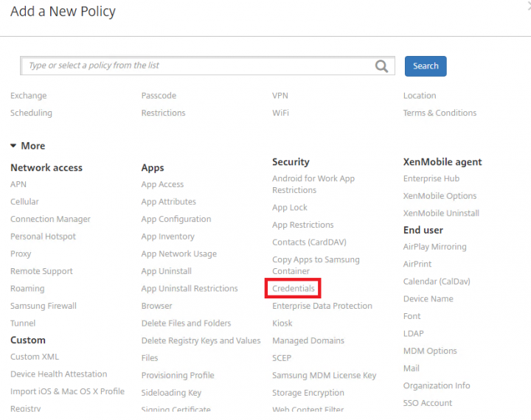Type in the policy search field
531x420 pixels.
[x=192, y=66]
